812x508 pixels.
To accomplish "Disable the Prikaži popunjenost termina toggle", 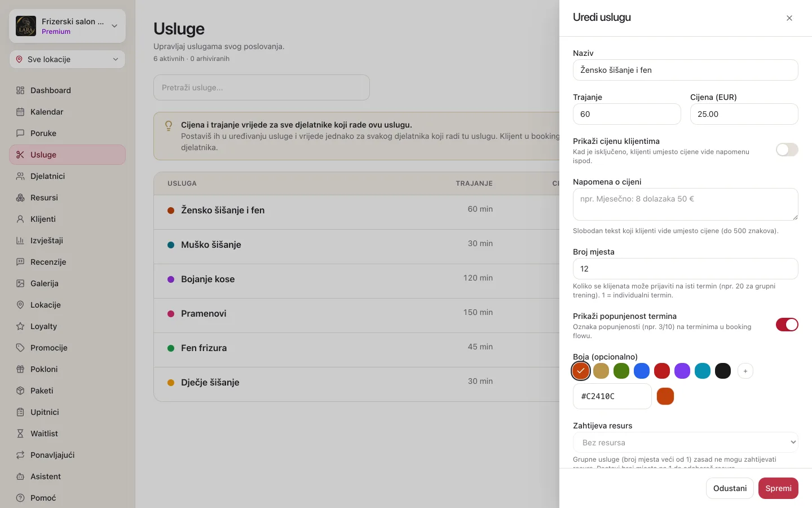I will tap(787, 325).
